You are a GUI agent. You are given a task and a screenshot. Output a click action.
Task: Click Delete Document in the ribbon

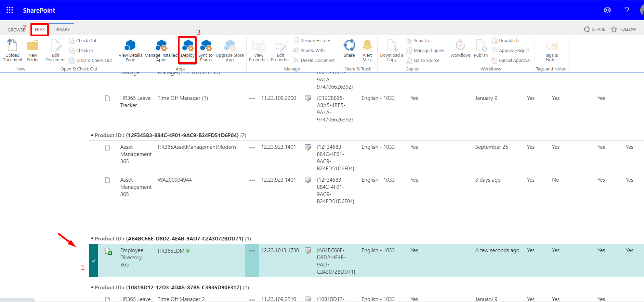click(314, 60)
